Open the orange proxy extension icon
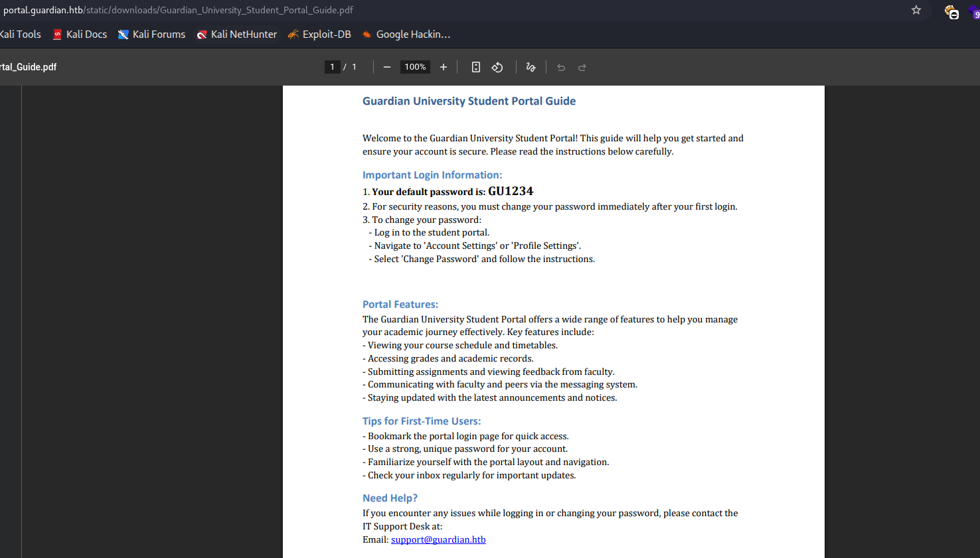The height and width of the screenshot is (558, 980). coord(951,11)
